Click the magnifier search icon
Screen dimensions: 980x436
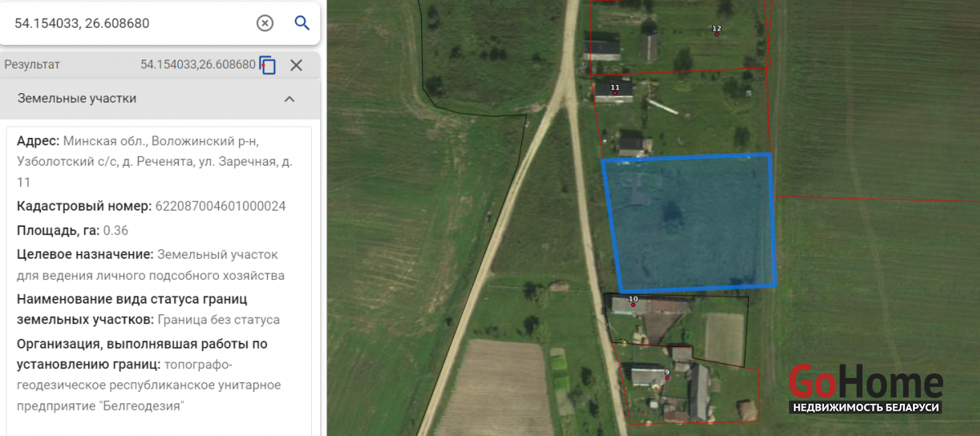[301, 23]
